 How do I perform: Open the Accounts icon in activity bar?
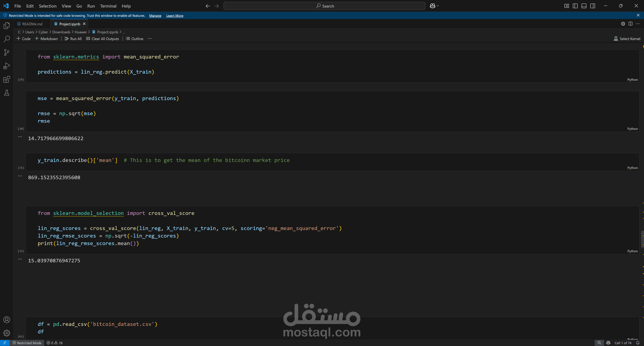coord(7,320)
